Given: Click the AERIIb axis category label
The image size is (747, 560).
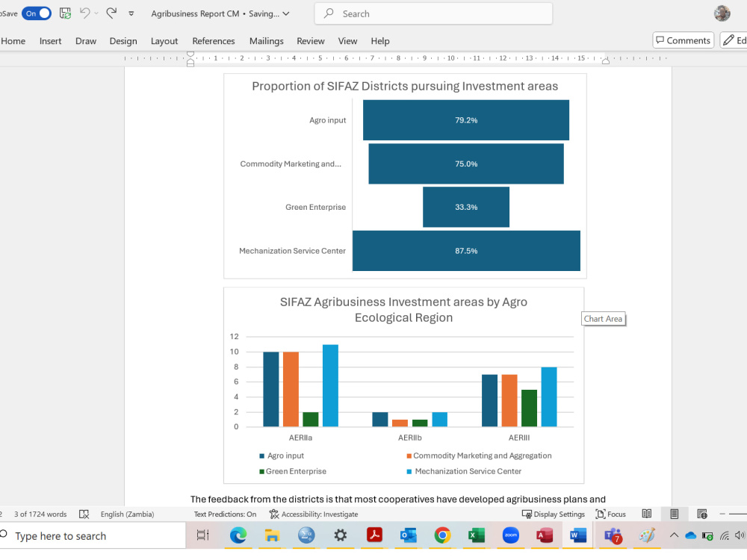Looking at the screenshot, I should [x=409, y=438].
